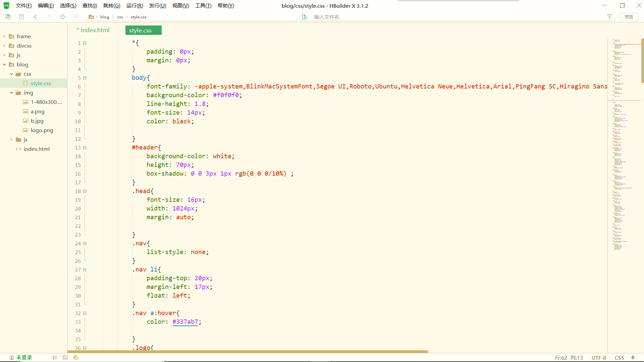Expand the top-level js folder
The height and width of the screenshot is (362, 644).
4,55
